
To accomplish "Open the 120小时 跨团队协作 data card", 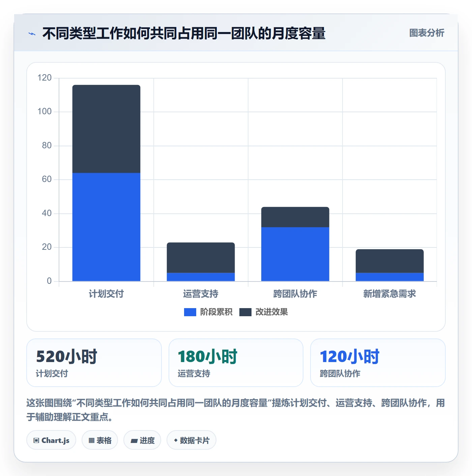I will click(x=378, y=363).
